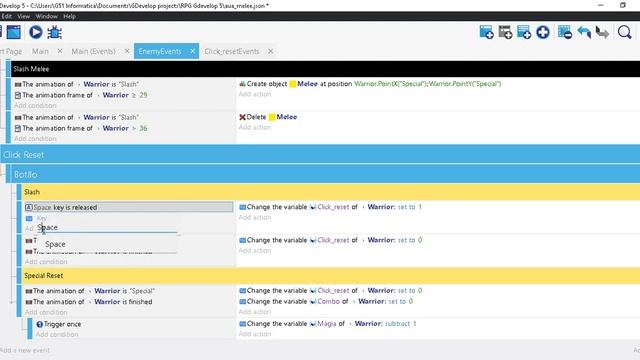Select the Space key is released condition
Image resolution: width=640 pixels, height=360 pixels.
(x=129, y=207)
